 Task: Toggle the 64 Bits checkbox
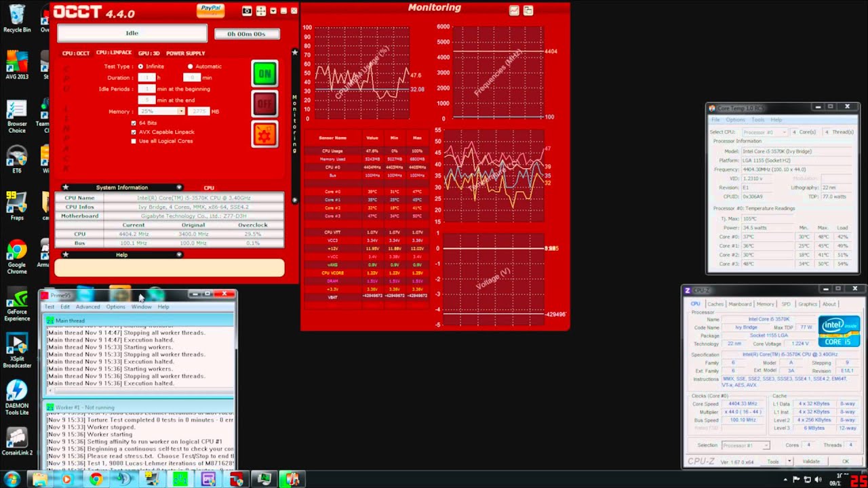point(134,123)
